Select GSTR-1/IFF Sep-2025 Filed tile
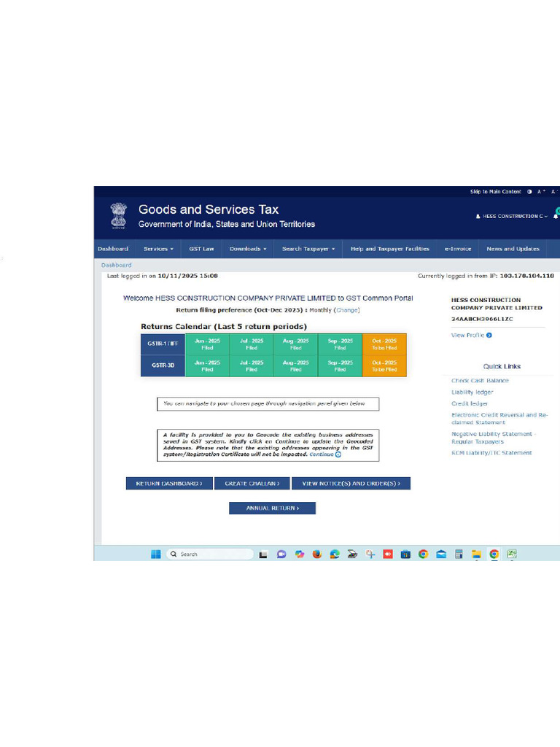Image resolution: width=560 pixels, height=747 pixels. [340, 344]
